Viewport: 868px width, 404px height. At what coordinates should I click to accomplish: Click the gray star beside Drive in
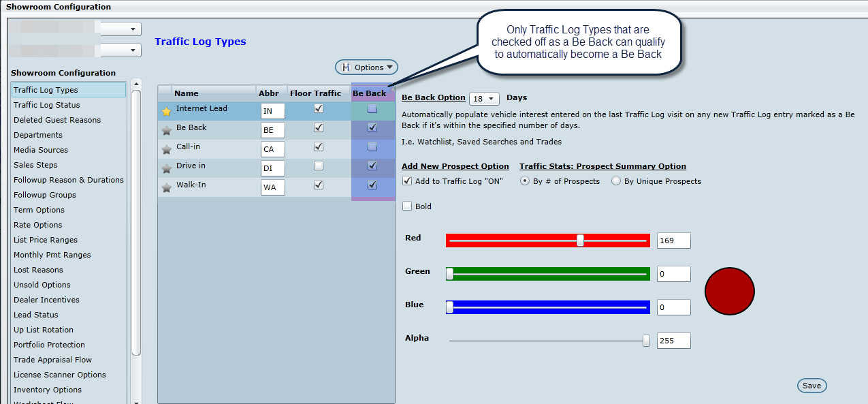pyautogui.click(x=166, y=169)
